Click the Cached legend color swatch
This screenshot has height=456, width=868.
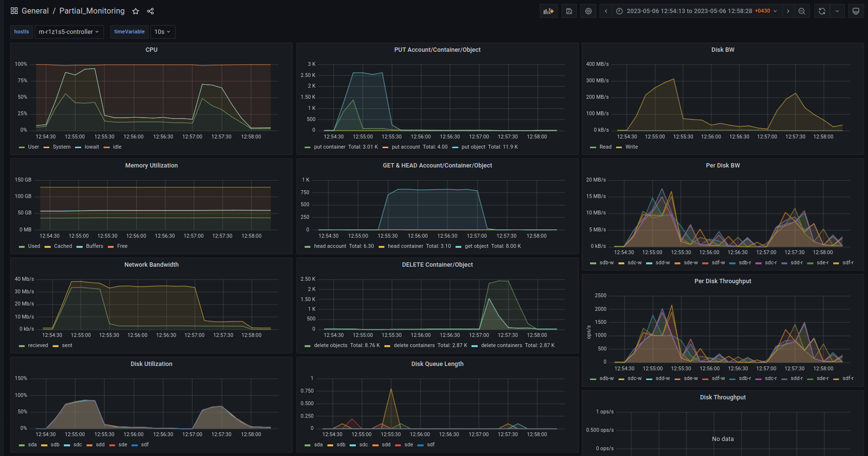pos(47,247)
